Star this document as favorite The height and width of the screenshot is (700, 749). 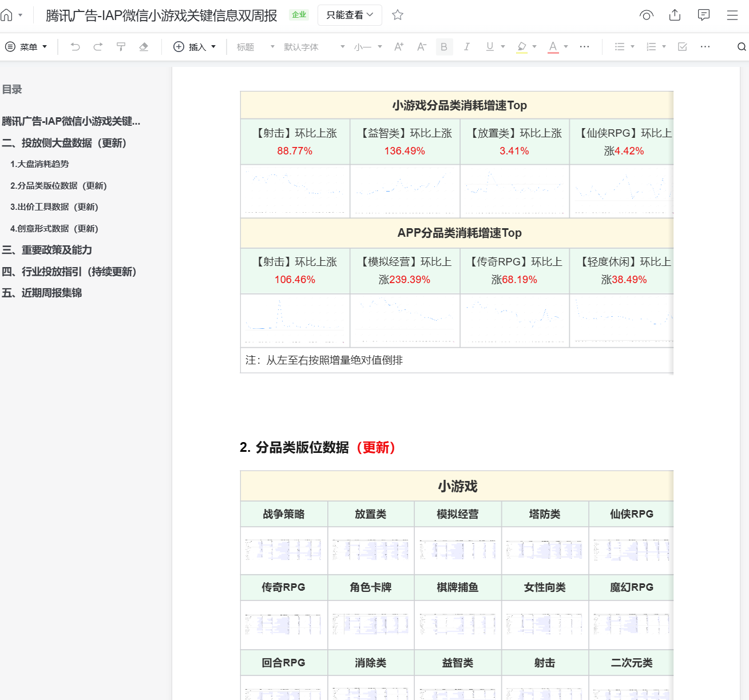click(398, 15)
